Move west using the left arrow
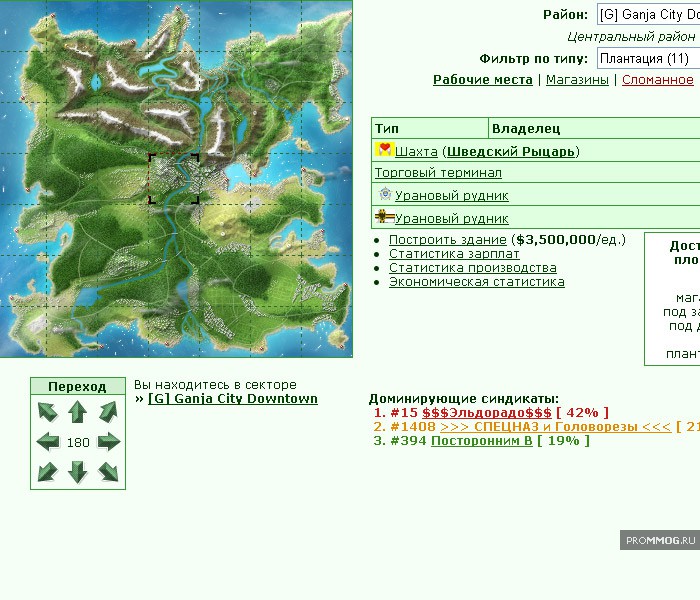Screen dimensions: 700x600 [x=48, y=442]
